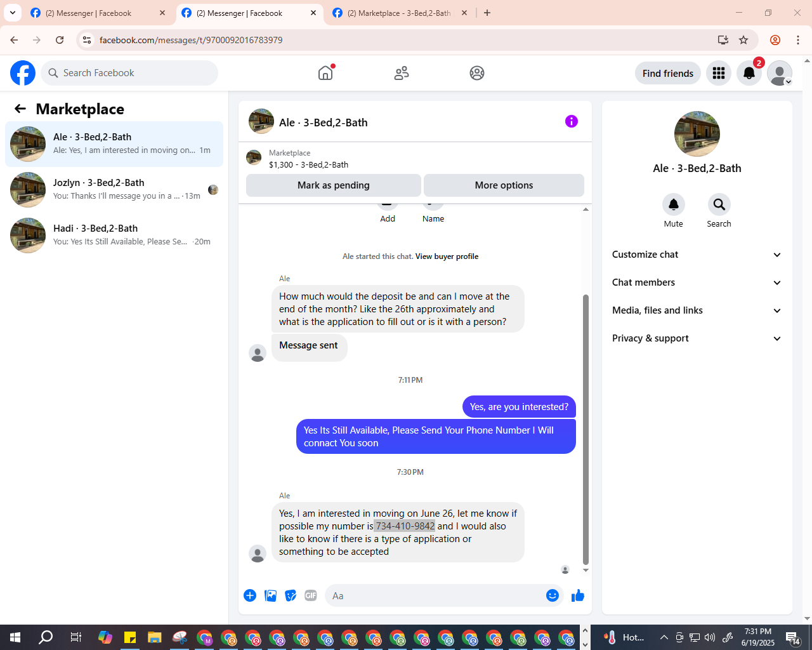
Task: Launch File Explorer from taskbar
Action: pos(154,637)
